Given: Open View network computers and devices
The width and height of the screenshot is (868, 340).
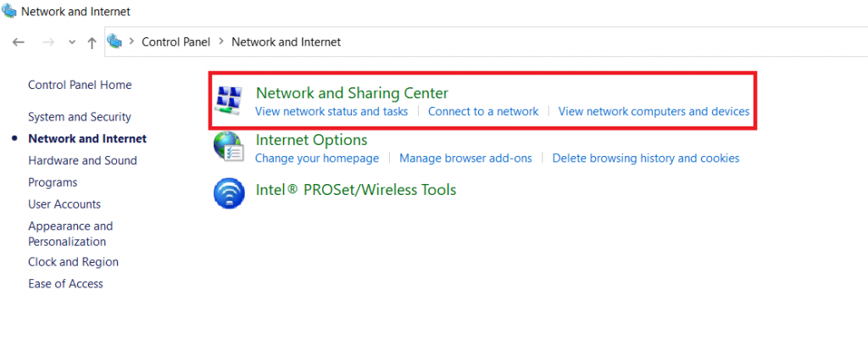Looking at the screenshot, I should (654, 111).
